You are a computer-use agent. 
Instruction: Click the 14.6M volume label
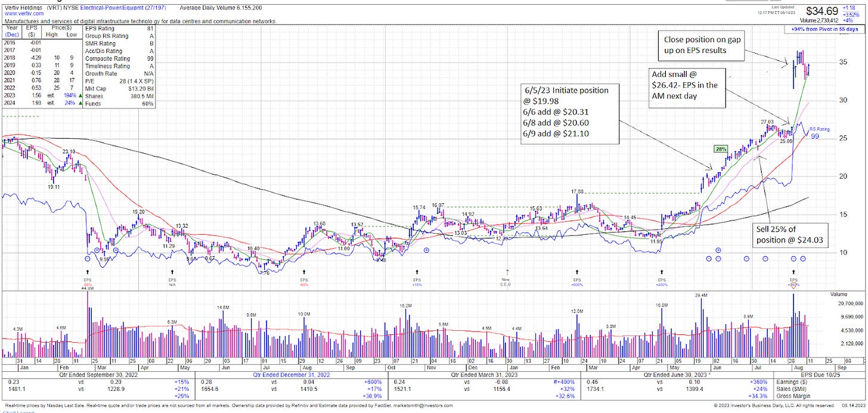click(x=224, y=308)
